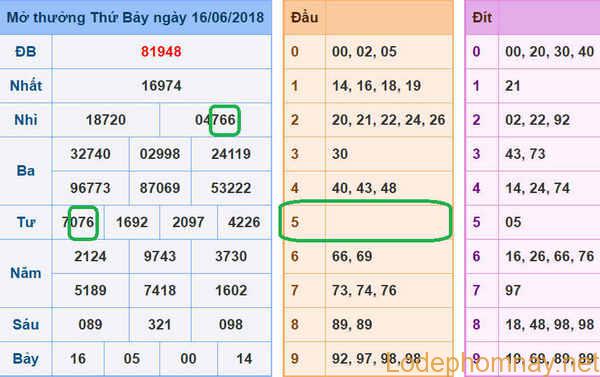
Task: Select the 'Năm' row label
Action: (x=26, y=273)
